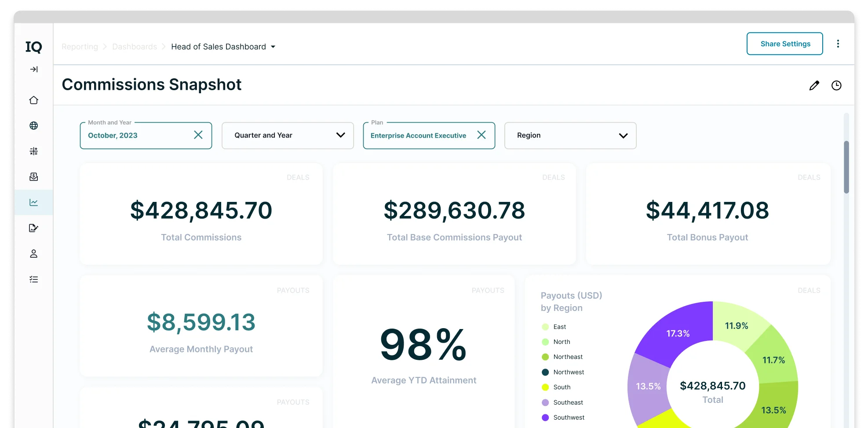The height and width of the screenshot is (428, 868).
Task: Open the Home section in the sidebar
Action: [34, 100]
